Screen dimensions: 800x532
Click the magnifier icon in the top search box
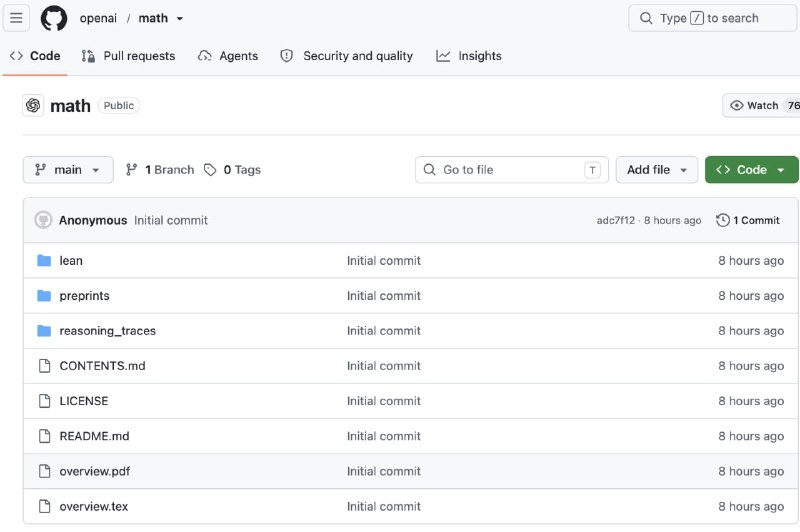(646, 18)
